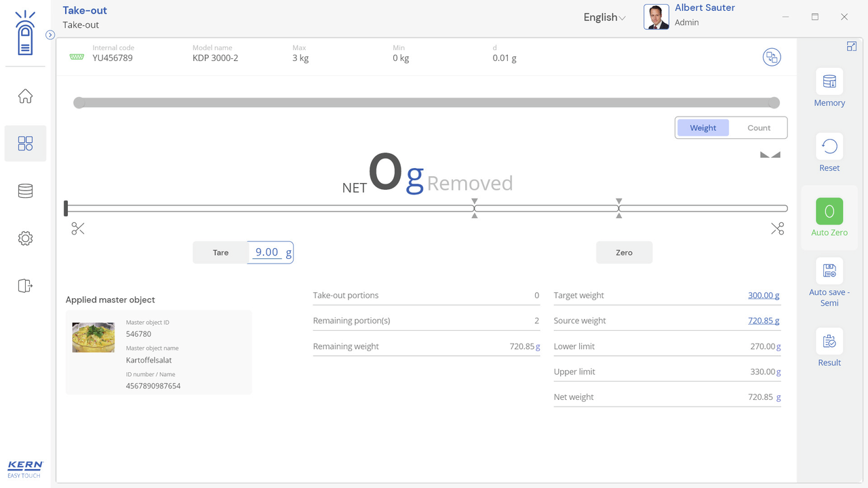
Task: Open the settings gear in left sidebar
Action: [x=25, y=239]
